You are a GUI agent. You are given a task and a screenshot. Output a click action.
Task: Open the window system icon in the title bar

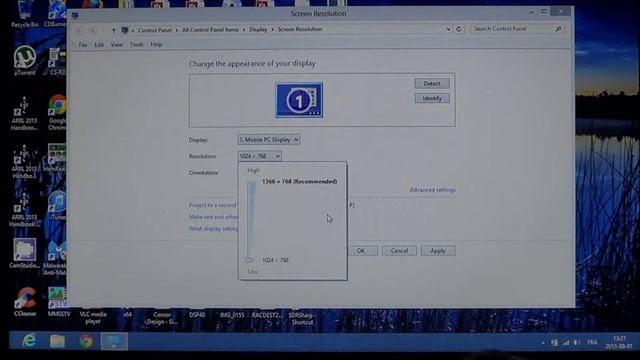pos(75,16)
